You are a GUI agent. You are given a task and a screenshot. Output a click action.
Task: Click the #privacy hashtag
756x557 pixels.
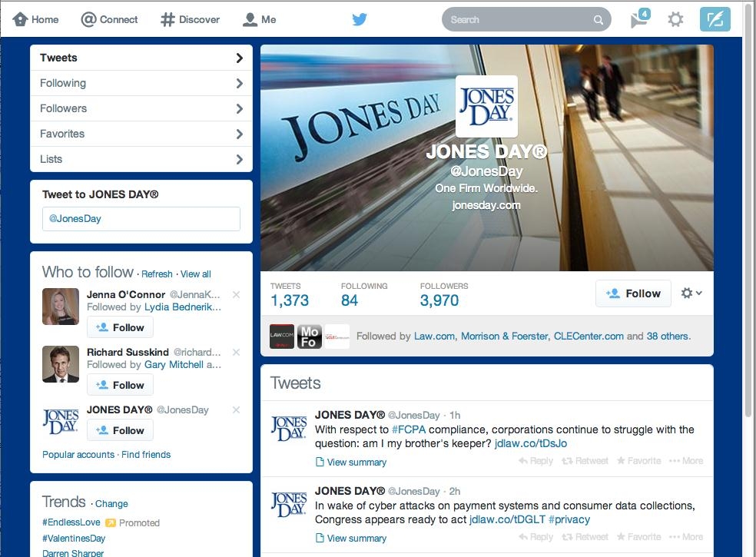coord(569,519)
